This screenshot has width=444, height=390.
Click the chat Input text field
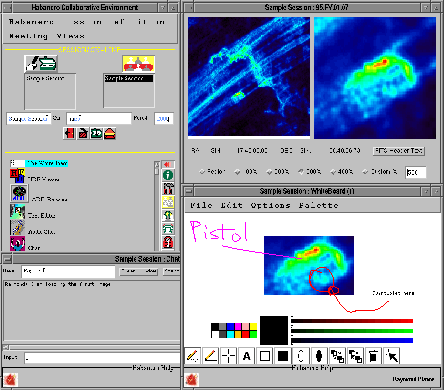[102, 358]
